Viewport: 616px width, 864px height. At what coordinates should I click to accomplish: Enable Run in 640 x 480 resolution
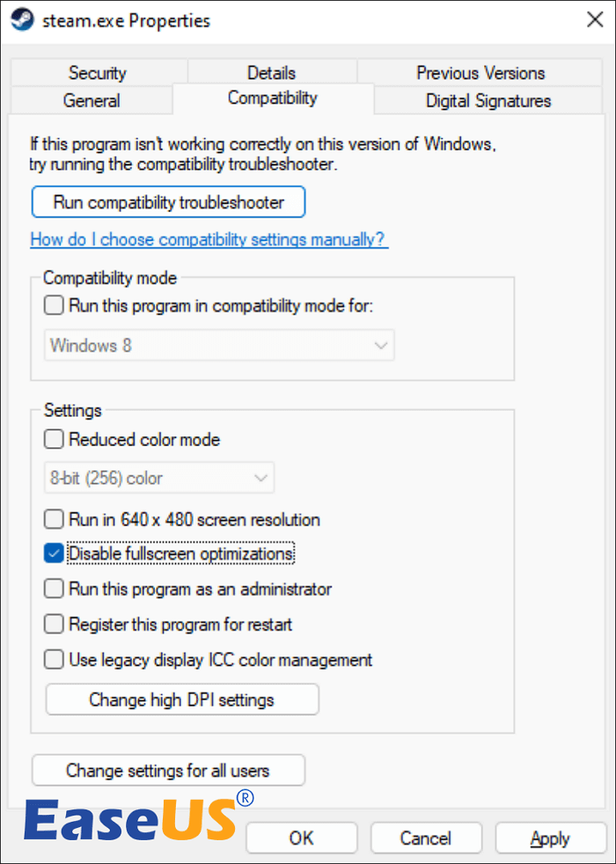coord(55,519)
